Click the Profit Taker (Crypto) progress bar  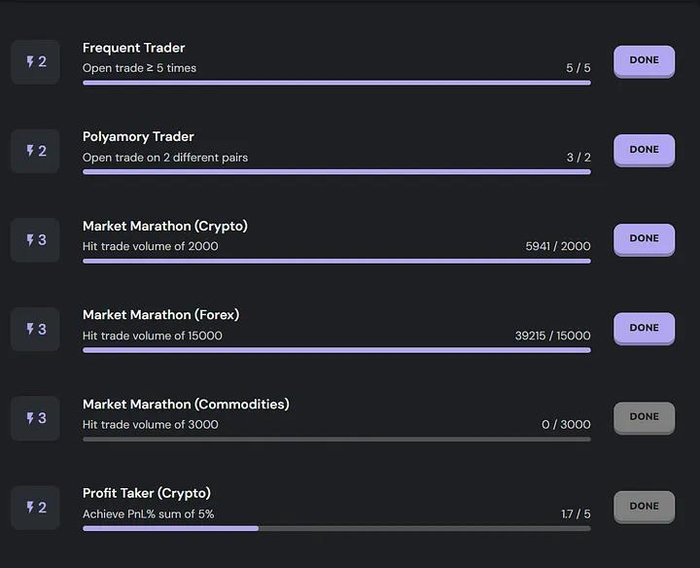click(x=336, y=528)
